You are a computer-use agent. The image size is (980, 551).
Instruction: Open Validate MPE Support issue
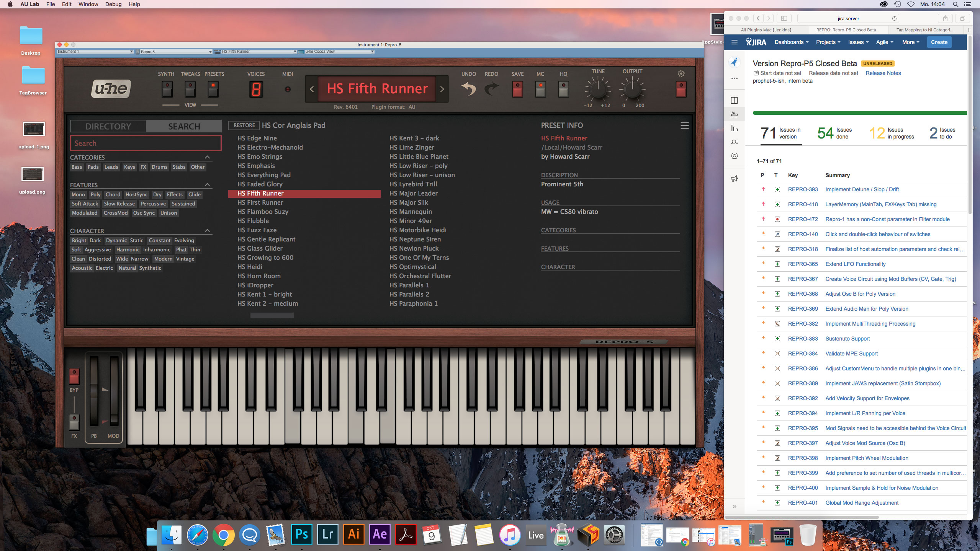[x=851, y=354]
